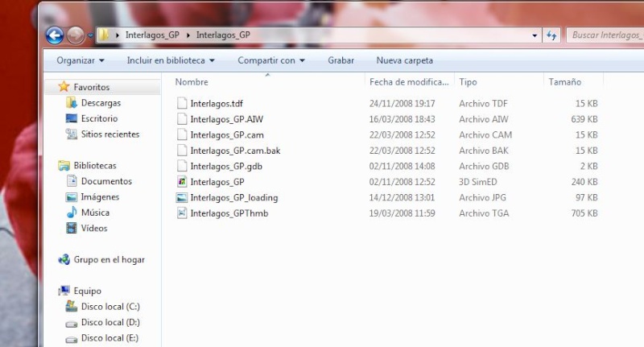
Task: Open Compartir con menu
Action: pyautogui.click(x=271, y=60)
